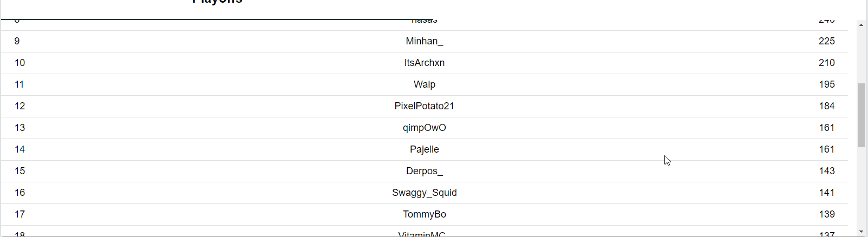868x237 pixels.
Task: Click score 225 for Minhan_
Action: (827, 41)
